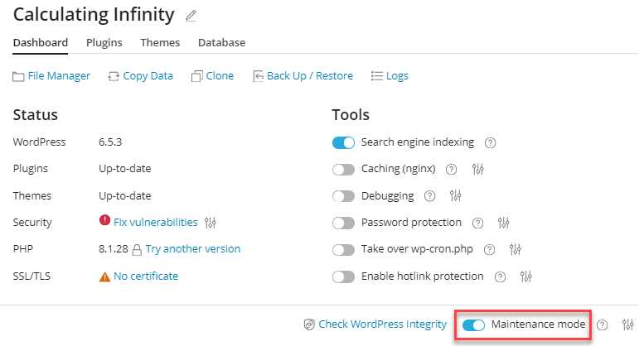Screen dimensions: 644x346
Task: Open the Database tab
Action: (221, 42)
